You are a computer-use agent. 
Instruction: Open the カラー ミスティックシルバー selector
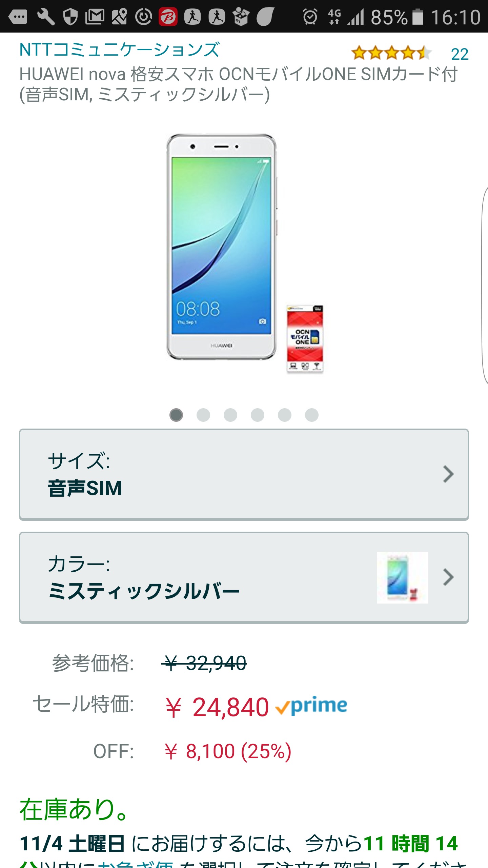click(x=244, y=577)
